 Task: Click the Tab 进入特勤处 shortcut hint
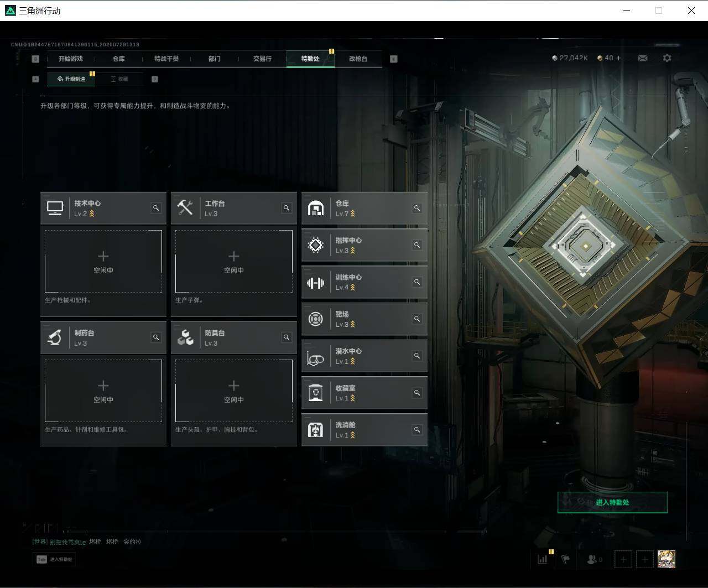[x=54, y=559]
